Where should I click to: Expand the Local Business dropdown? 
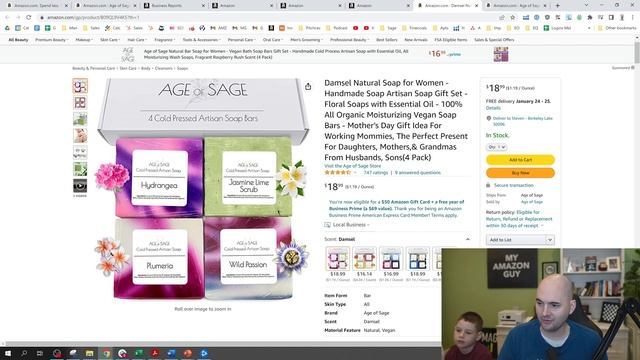coord(351,225)
